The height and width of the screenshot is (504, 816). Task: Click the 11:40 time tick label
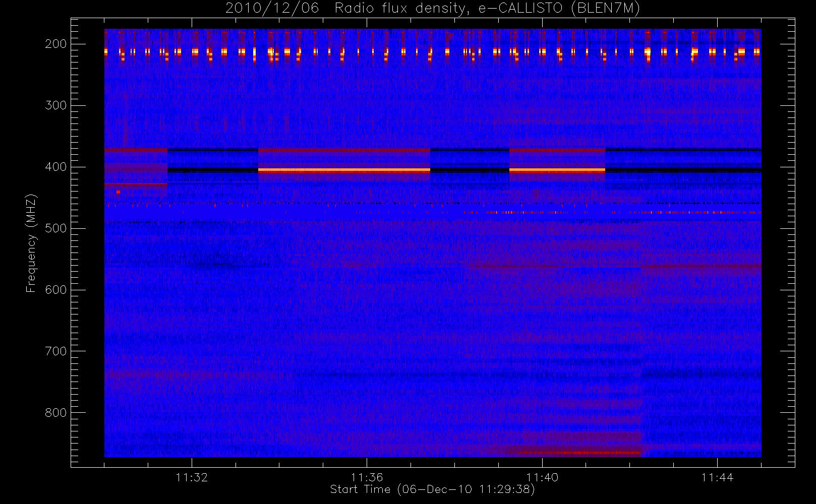pos(542,477)
